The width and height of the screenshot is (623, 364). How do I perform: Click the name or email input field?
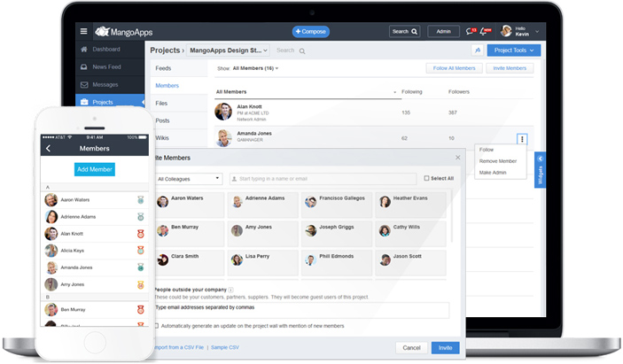323,179
